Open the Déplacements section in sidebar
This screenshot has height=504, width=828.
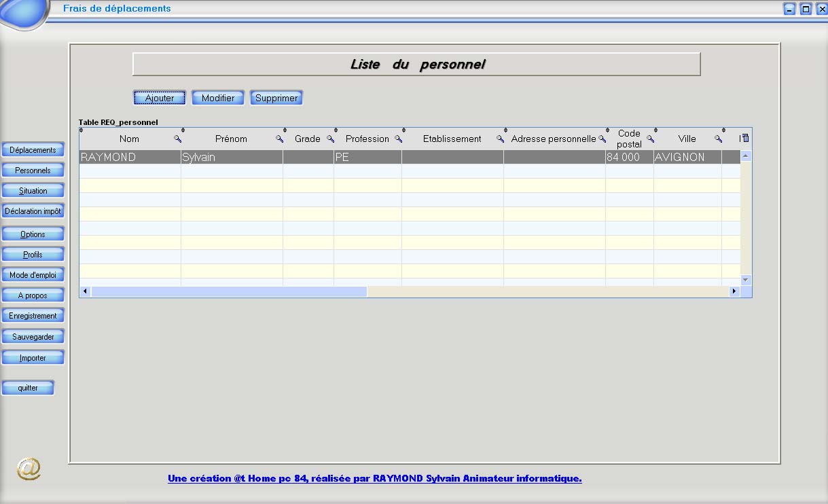click(33, 150)
